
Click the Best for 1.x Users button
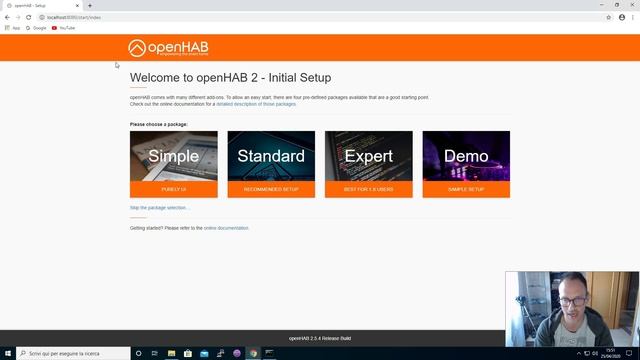click(369, 189)
